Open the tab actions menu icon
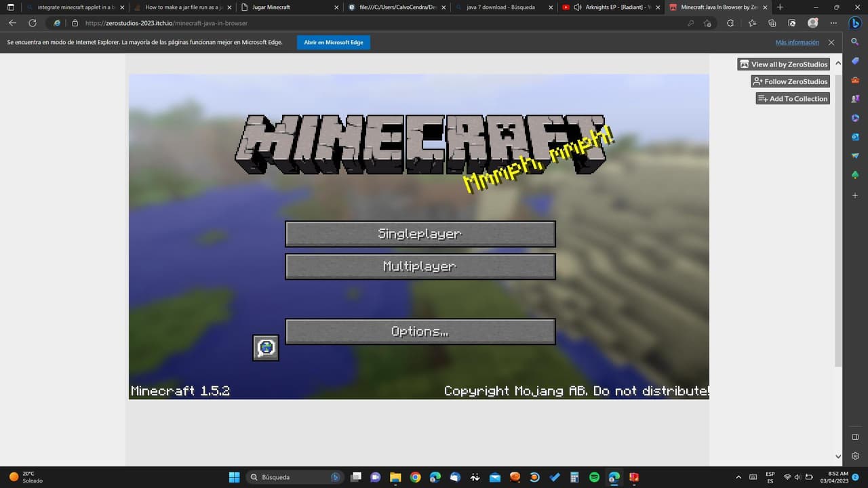Image resolution: width=868 pixels, height=488 pixels. tap(10, 7)
